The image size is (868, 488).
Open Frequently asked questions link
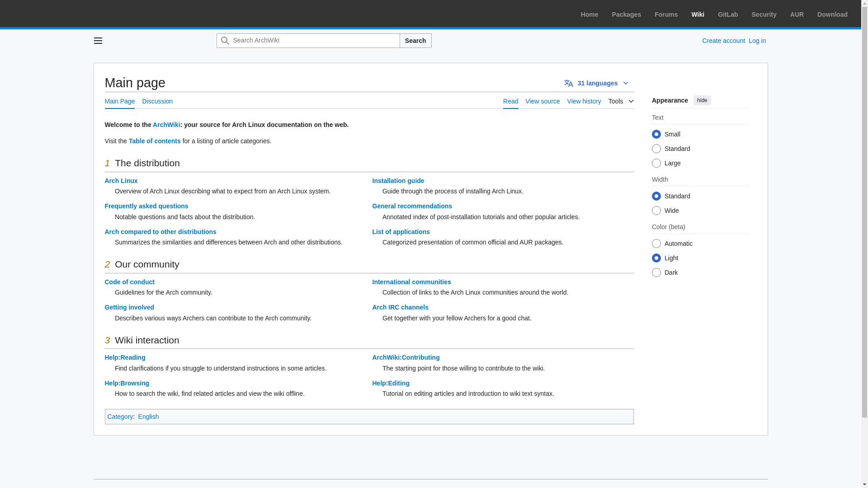[x=146, y=206]
